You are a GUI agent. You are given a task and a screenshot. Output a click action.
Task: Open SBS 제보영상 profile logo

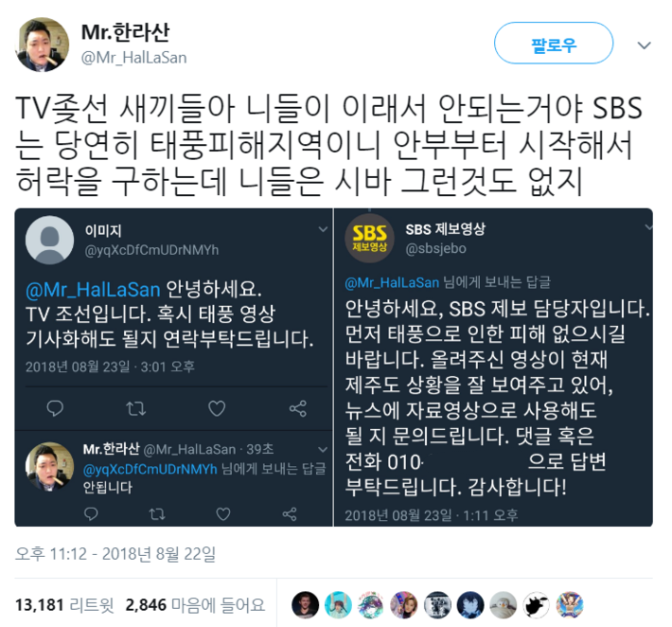pyautogui.click(x=369, y=239)
